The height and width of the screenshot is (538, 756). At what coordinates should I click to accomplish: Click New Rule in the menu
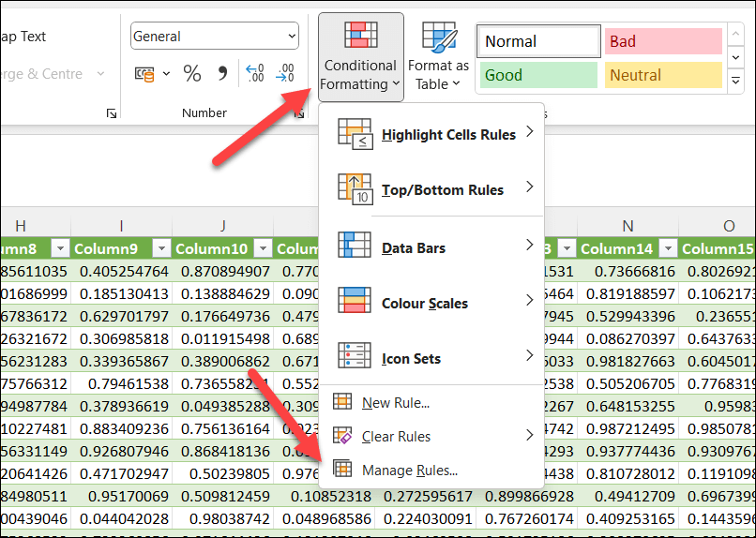coord(395,403)
